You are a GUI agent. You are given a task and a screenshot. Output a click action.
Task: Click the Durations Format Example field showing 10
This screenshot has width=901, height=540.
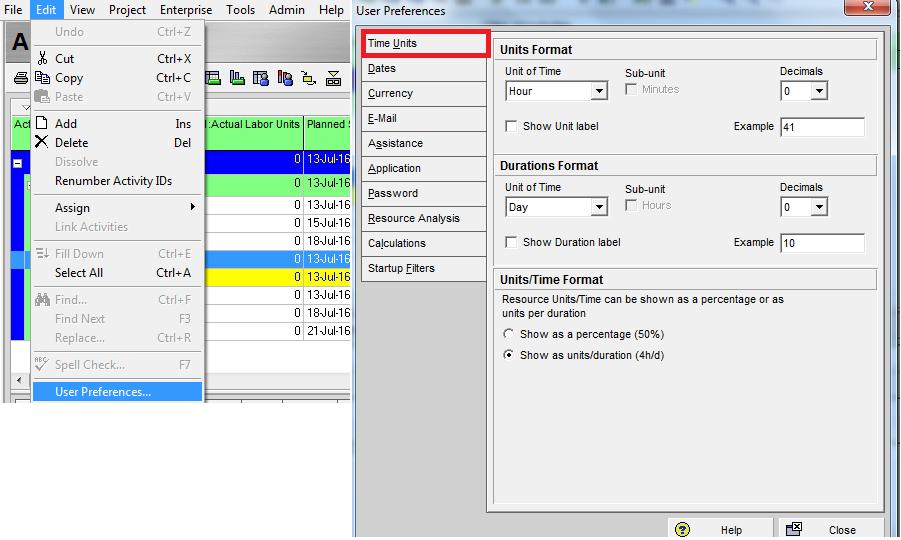tap(822, 243)
